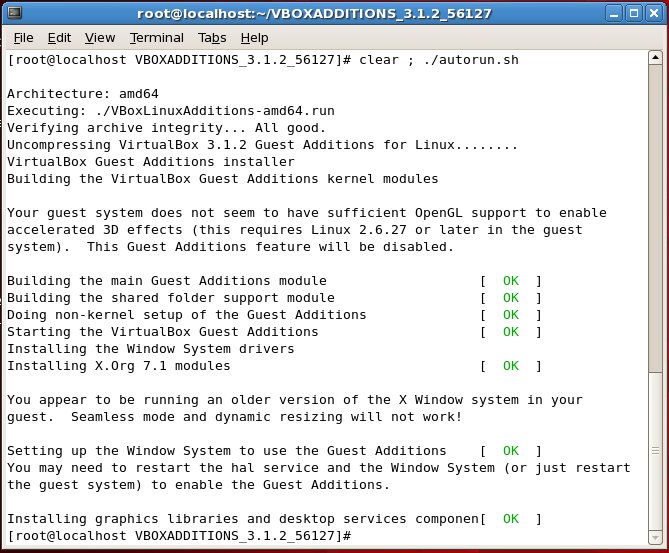Viewport: 669px width, 553px height.
Task: Open the Help menu
Action: tap(254, 38)
